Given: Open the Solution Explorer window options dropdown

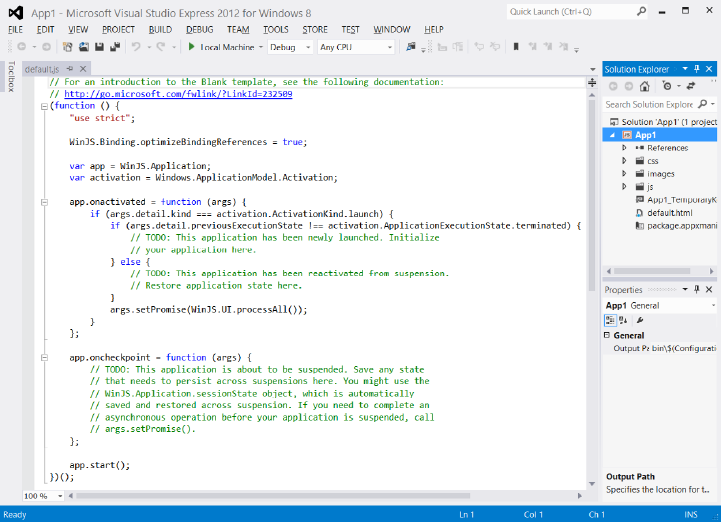Looking at the screenshot, I should (x=685, y=69).
